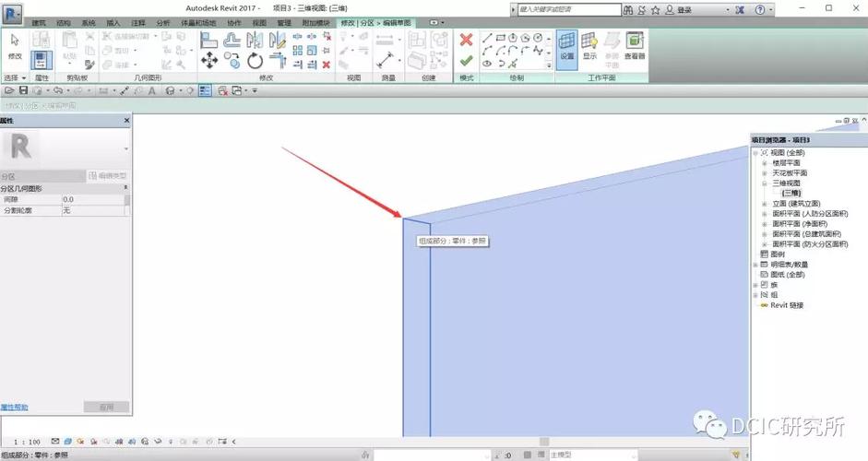Expand the 楼层平面 node in project browser
This screenshot has height=461, width=868.
(765, 163)
